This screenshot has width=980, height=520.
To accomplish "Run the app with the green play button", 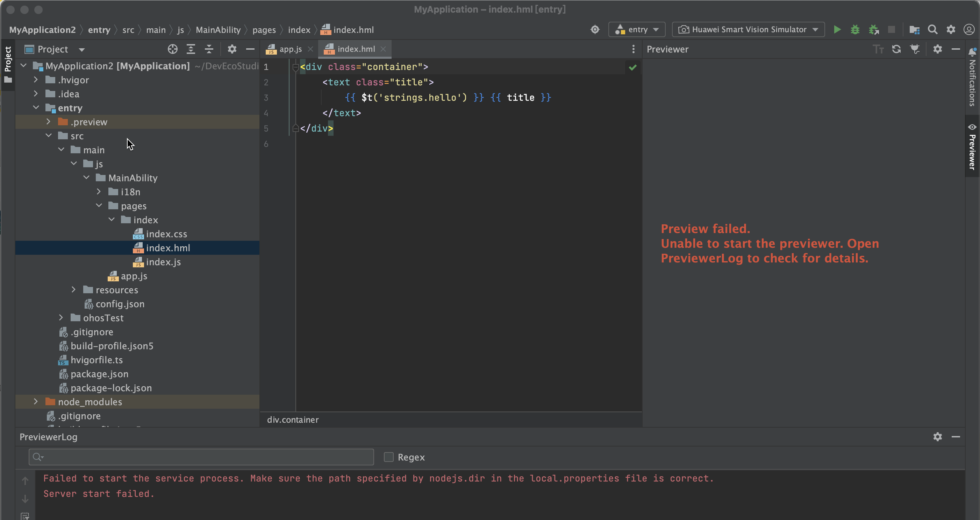I will click(837, 30).
